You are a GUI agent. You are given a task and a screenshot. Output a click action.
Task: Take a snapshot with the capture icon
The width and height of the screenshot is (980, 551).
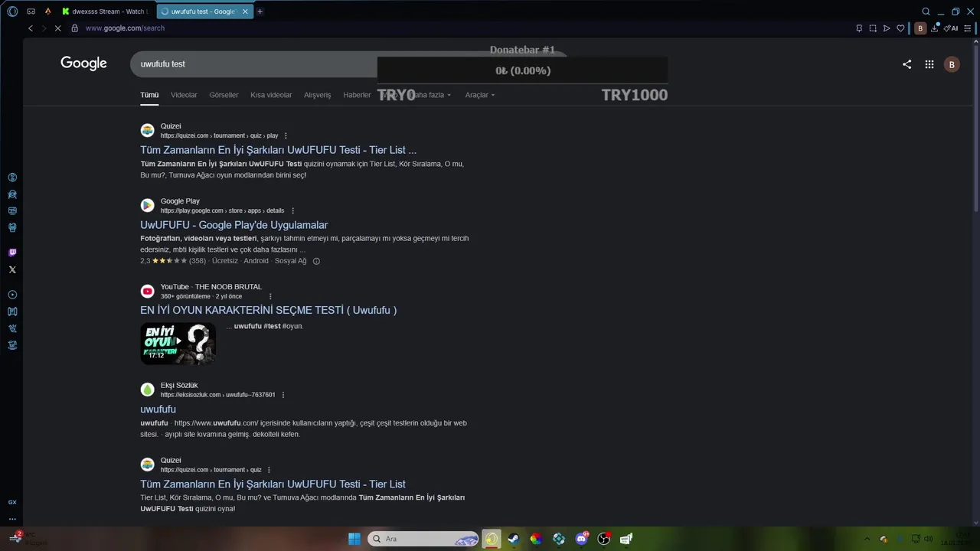click(x=873, y=28)
